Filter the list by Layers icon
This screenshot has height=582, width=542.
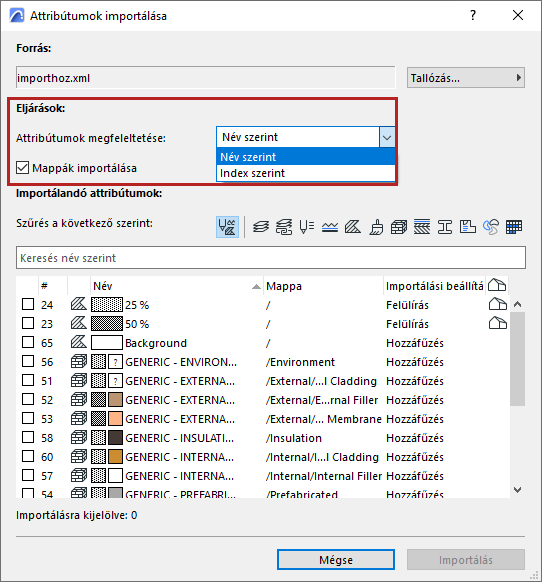click(261, 227)
